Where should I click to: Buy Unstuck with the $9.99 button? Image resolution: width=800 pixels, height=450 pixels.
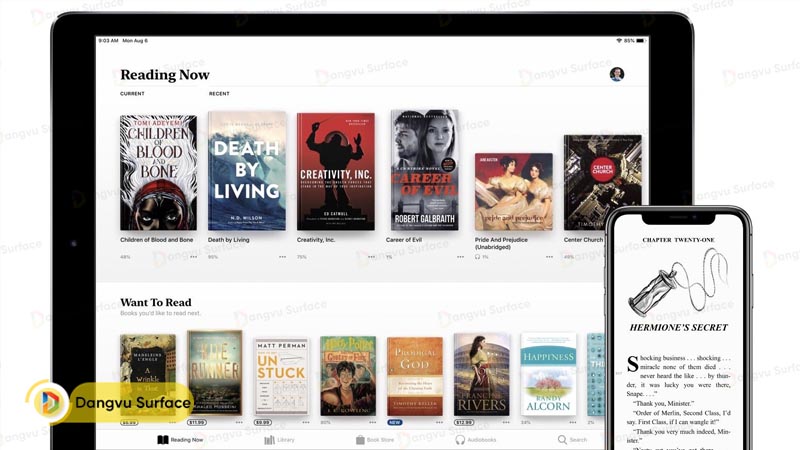point(263,422)
